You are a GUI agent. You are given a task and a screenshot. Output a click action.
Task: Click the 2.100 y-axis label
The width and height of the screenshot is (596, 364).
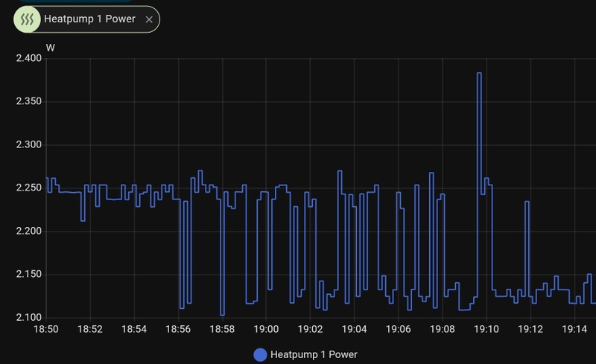pos(29,317)
